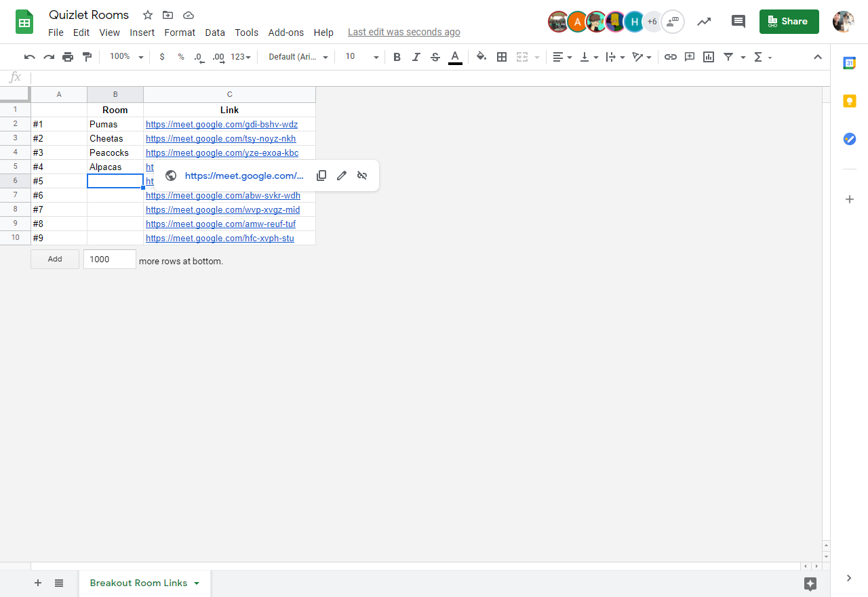Click the Create a filter funnel icon
Image resolution: width=868 pixels, height=597 pixels.
728,57
